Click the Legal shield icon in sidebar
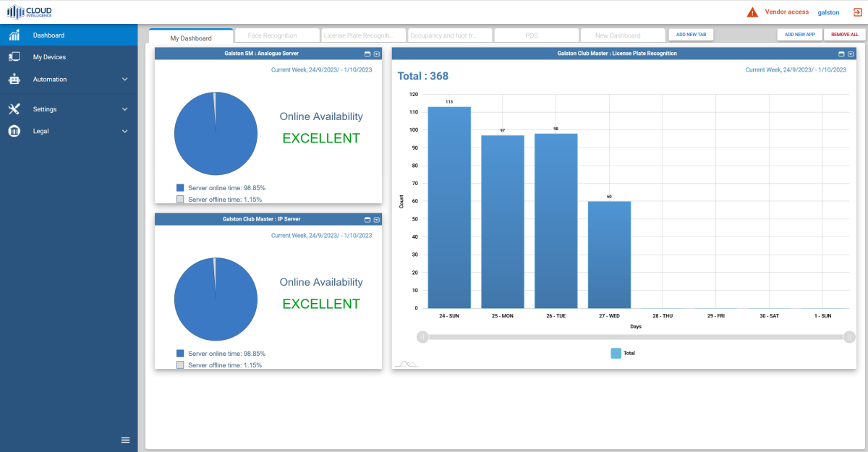 (14, 131)
